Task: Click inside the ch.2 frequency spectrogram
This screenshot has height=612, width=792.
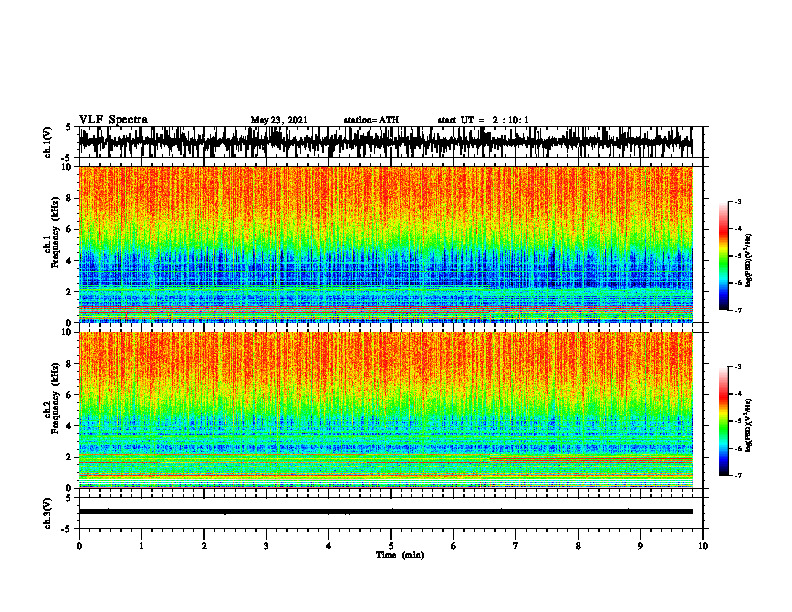Action: 385,410
